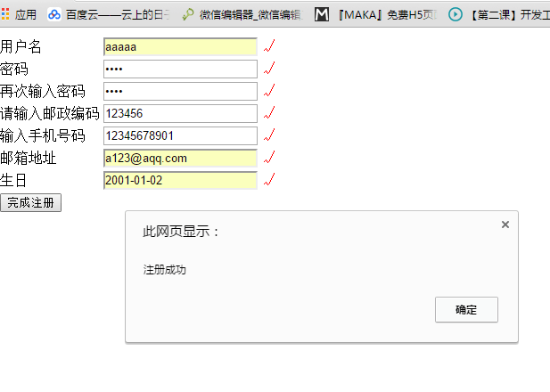Focus the 手机号码 field with 12345678901

coord(180,136)
